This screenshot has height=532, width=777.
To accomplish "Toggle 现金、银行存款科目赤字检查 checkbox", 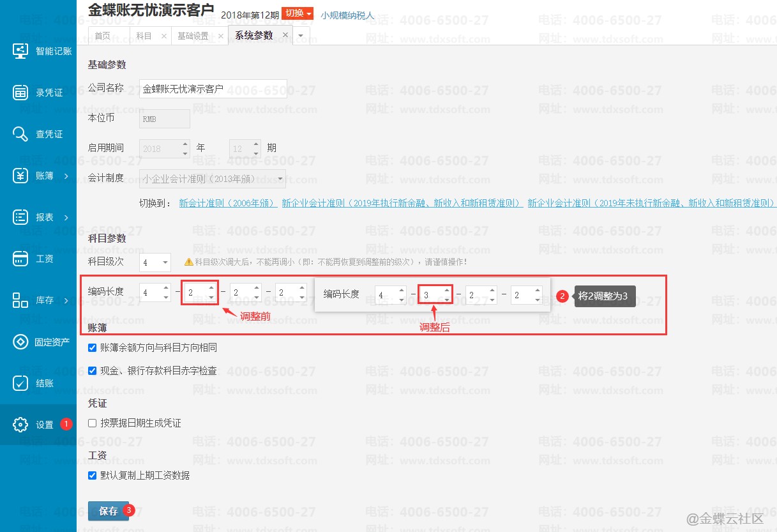I will pyautogui.click(x=93, y=370).
